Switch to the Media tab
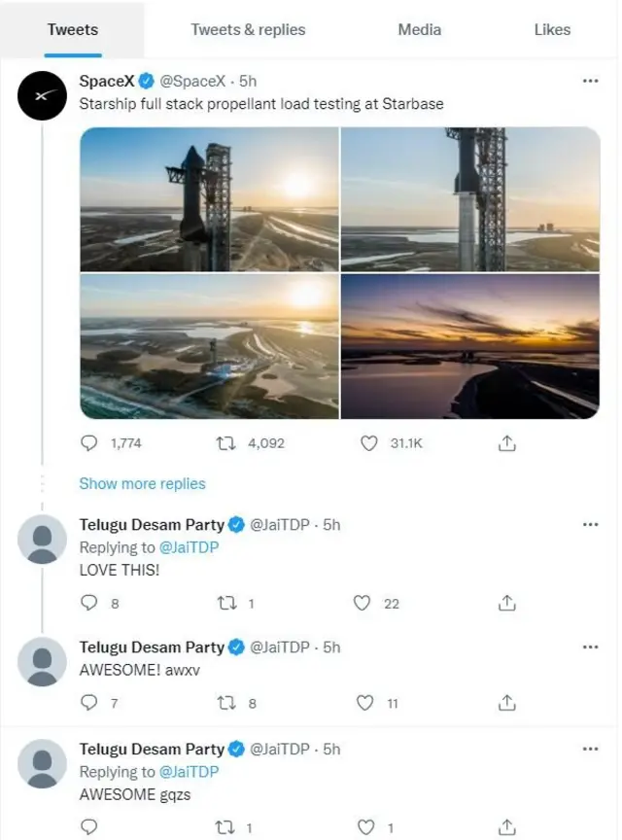 419,30
